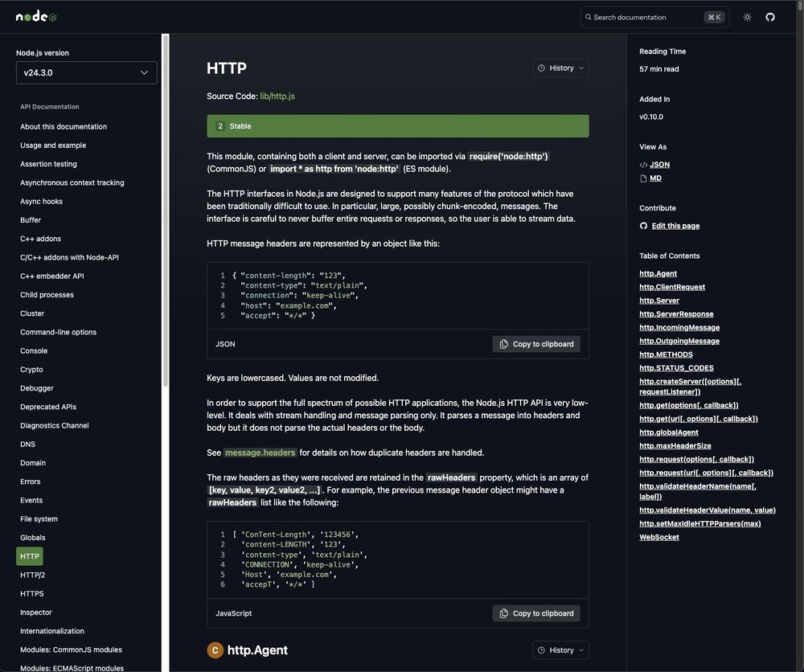The height and width of the screenshot is (672, 804).
Task: Select Cluster in the sidebar
Action: 32,313
